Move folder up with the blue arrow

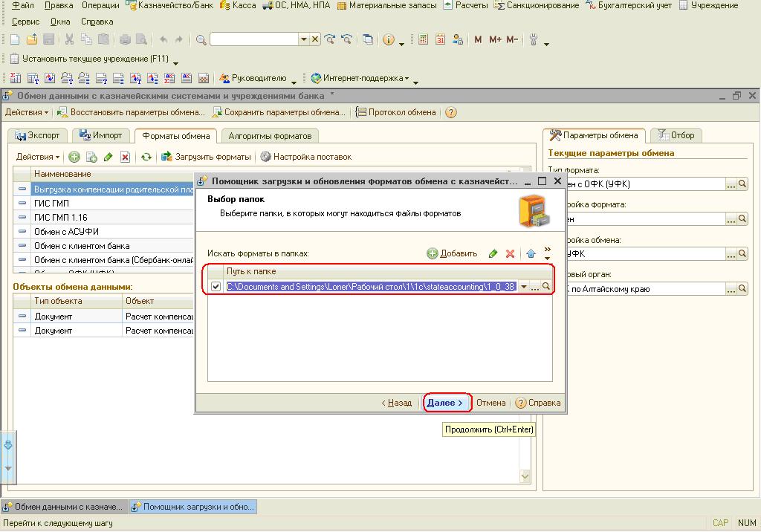[531, 253]
